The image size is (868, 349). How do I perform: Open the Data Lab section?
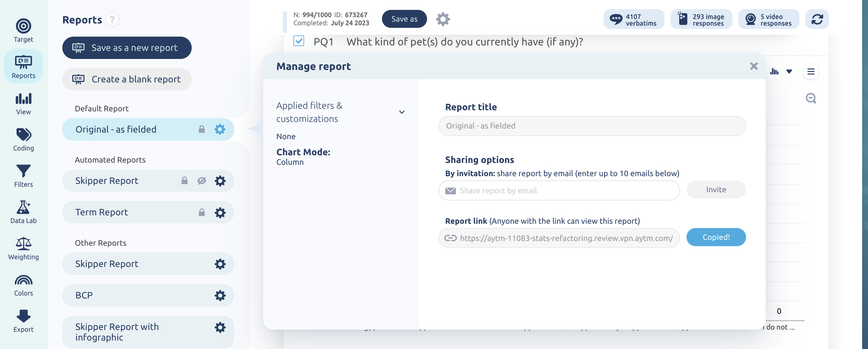click(x=23, y=212)
